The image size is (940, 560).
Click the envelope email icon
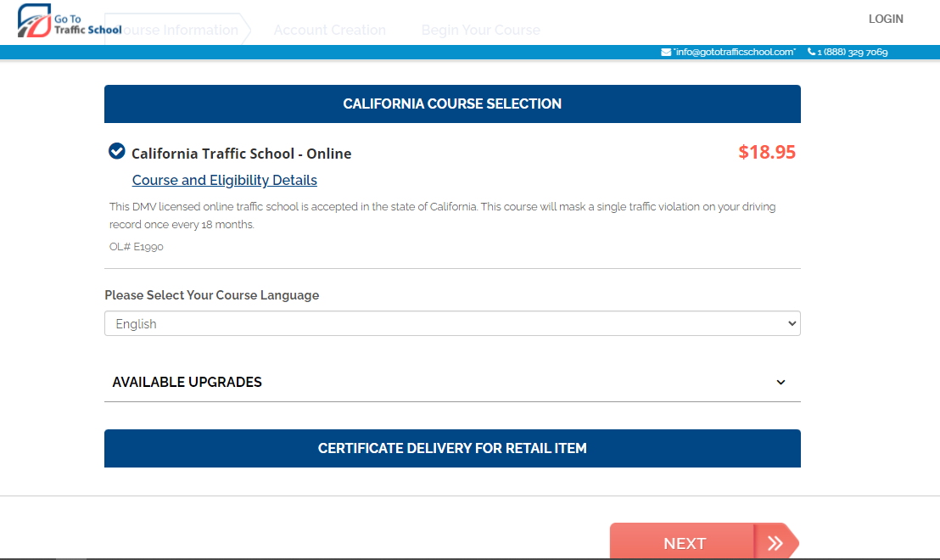665,52
